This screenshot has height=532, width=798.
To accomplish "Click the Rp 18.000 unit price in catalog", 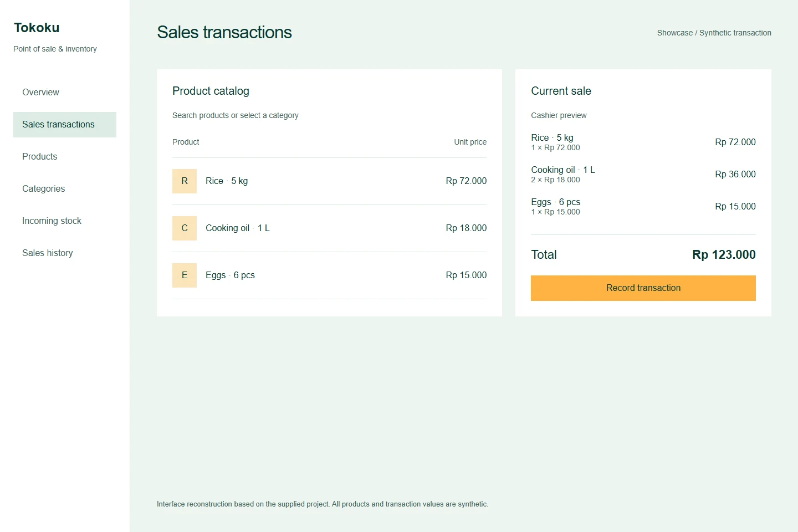I will pyautogui.click(x=466, y=228).
